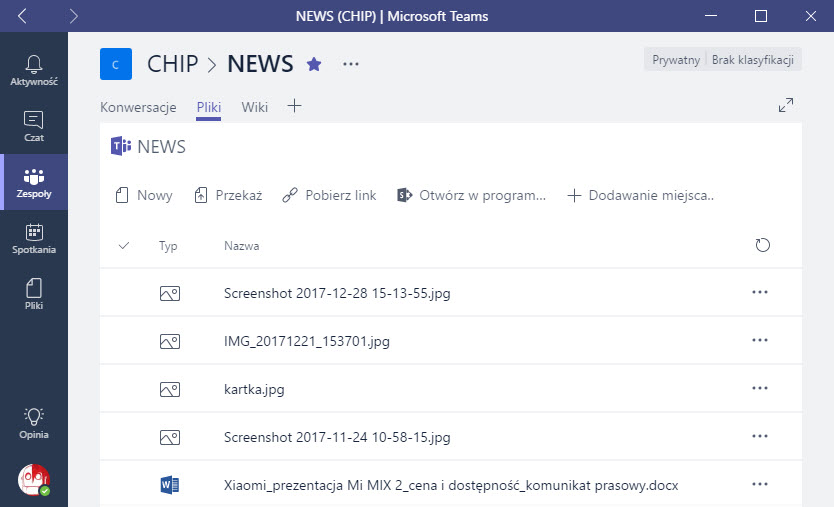
Task: Expand tab to full screen
Action: [786, 105]
